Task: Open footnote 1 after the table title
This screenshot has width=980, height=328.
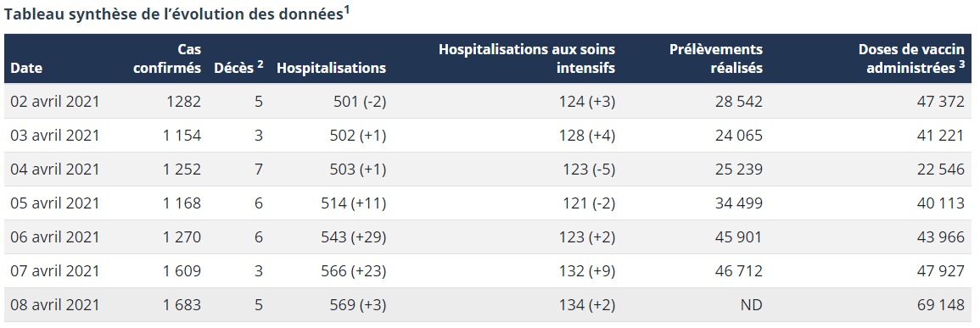Action: coord(347,9)
